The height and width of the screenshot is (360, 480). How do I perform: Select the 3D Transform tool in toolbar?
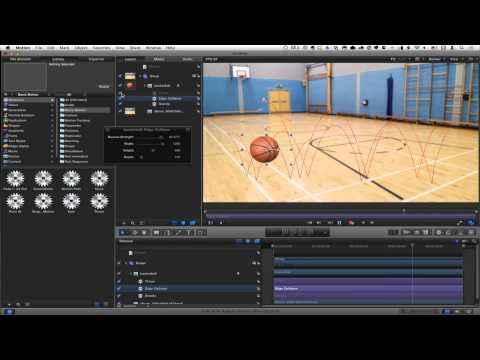coord(135,232)
